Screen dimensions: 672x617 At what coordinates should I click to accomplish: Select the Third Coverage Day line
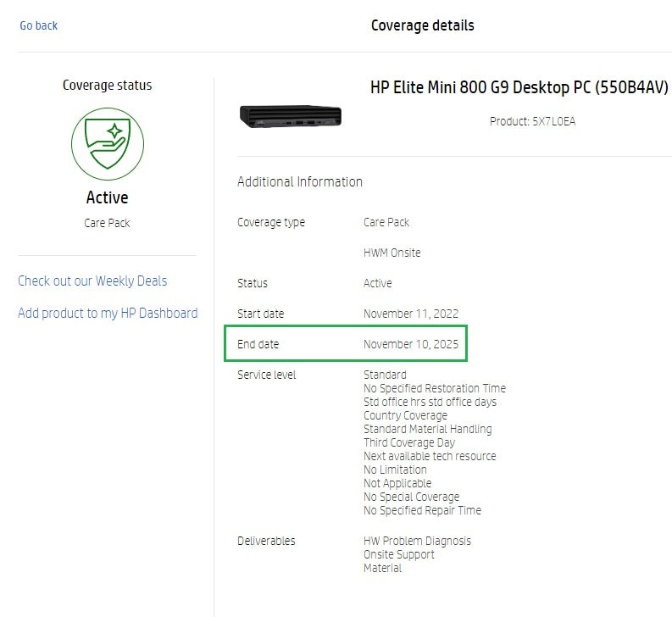coord(409,443)
